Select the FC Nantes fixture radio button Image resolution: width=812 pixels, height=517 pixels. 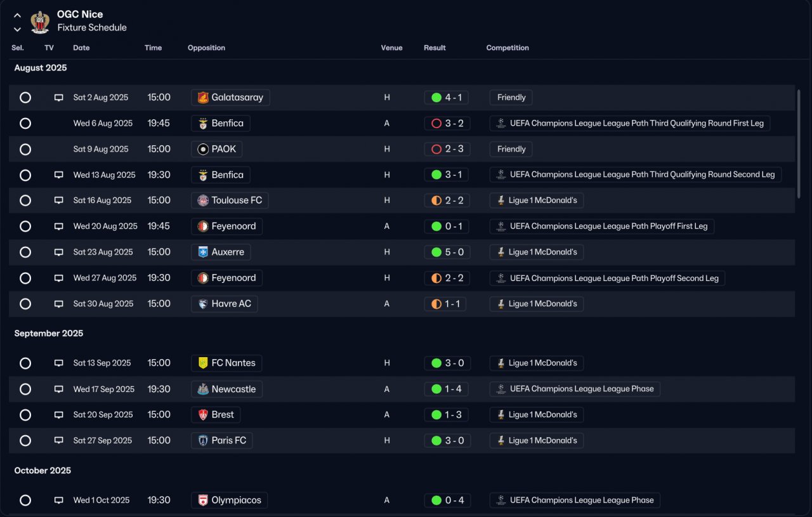(x=25, y=363)
